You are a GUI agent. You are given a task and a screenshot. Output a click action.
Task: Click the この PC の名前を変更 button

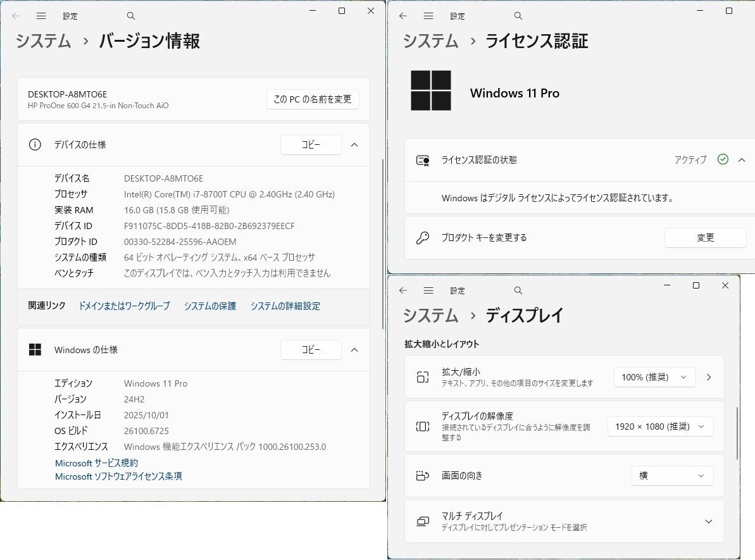point(313,99)
